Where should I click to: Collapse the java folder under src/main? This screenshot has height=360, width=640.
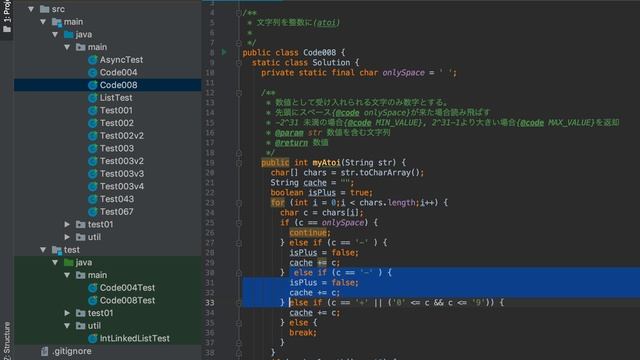[55, 34]
